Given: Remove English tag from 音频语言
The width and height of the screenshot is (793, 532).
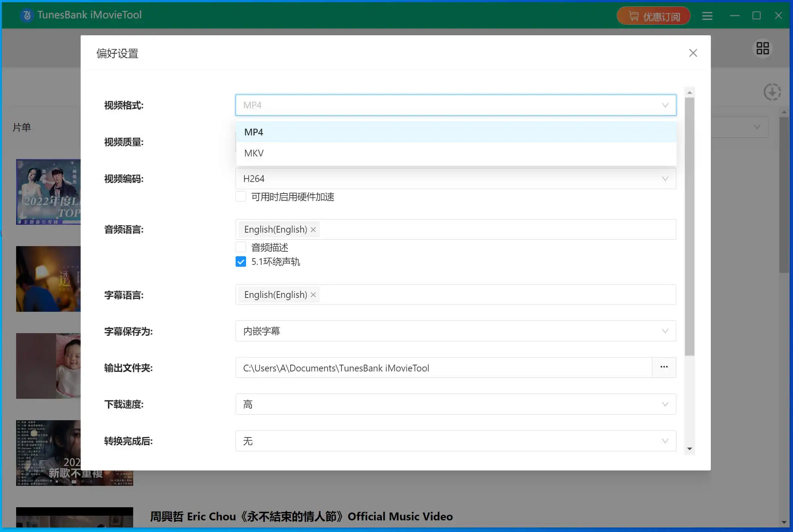Looking at the screenshot, I should [313, 230].
